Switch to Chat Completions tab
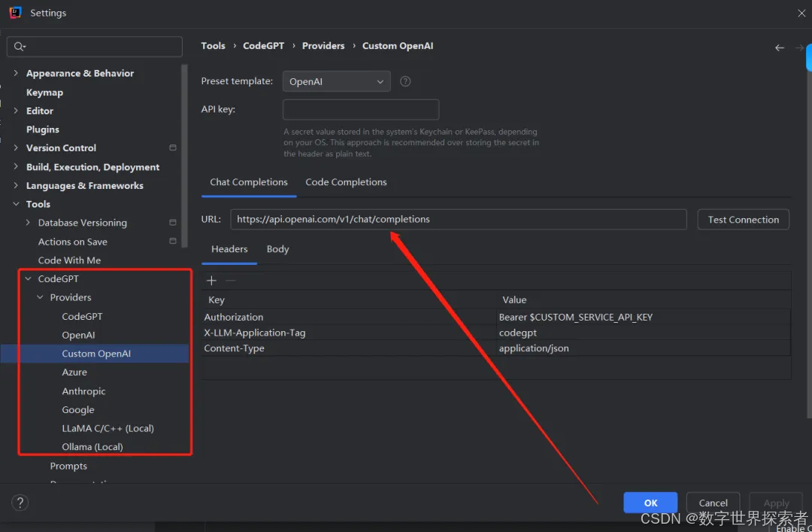This screenshot has height=532, width=812. click(x=249, y=182)
